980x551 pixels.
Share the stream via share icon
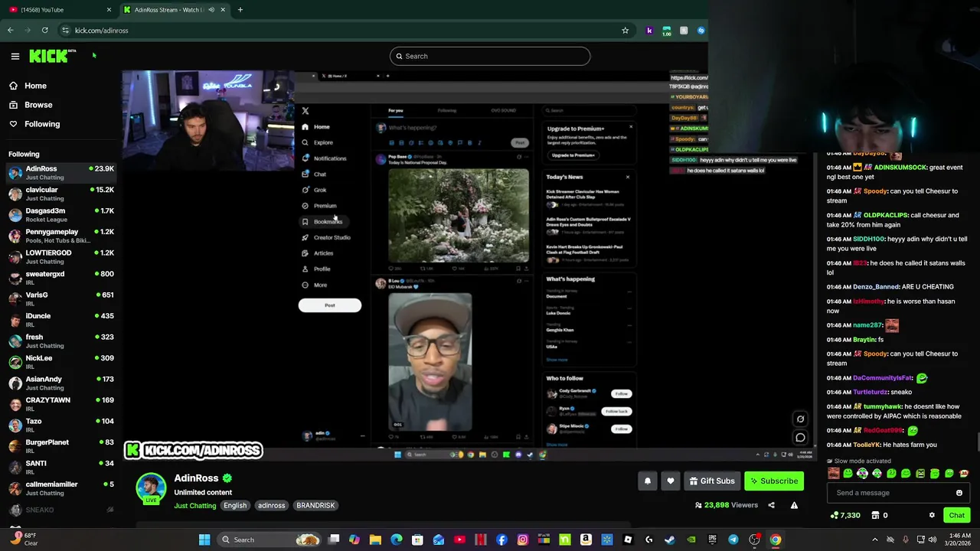pos(771,505)
